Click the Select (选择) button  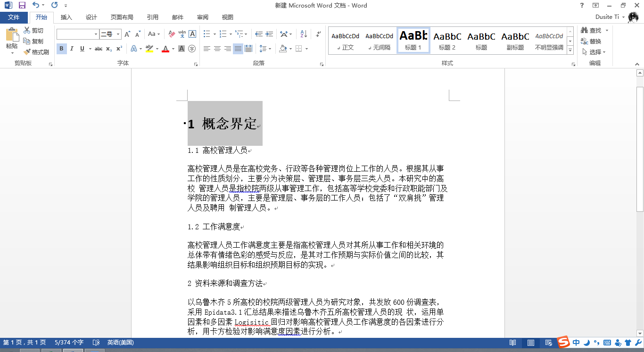pos(594,52)
